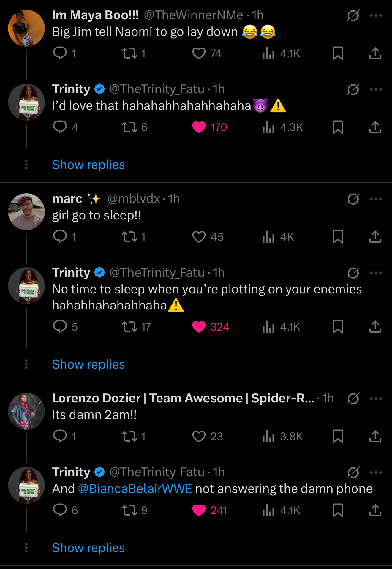This screenshot has height=569, width=392.
Task: Like marc's tweet with 45 likes
Action: 199,237
